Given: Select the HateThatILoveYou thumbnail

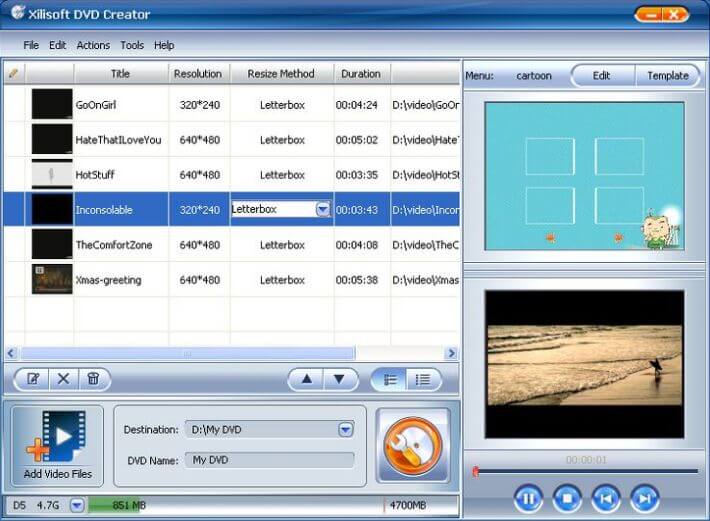Looking at the screenshot, I should 52,139.
